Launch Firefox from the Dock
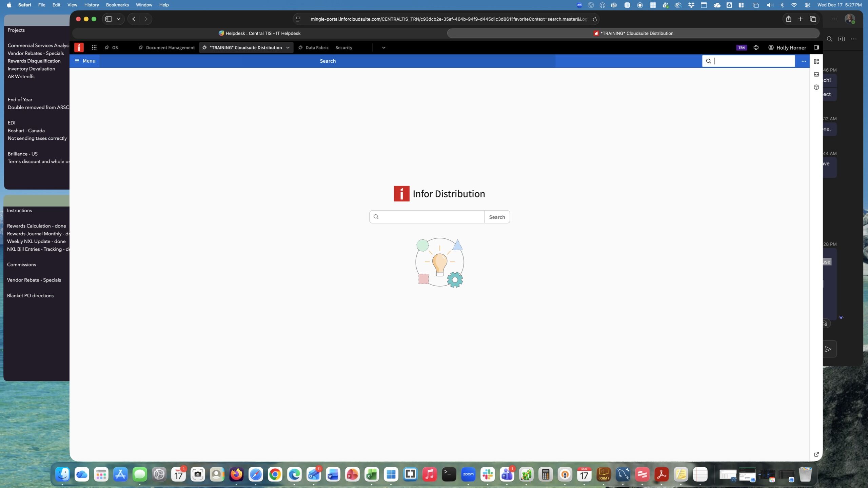The width and height of the screenshot is (868, 488). [x=236, y=474]
